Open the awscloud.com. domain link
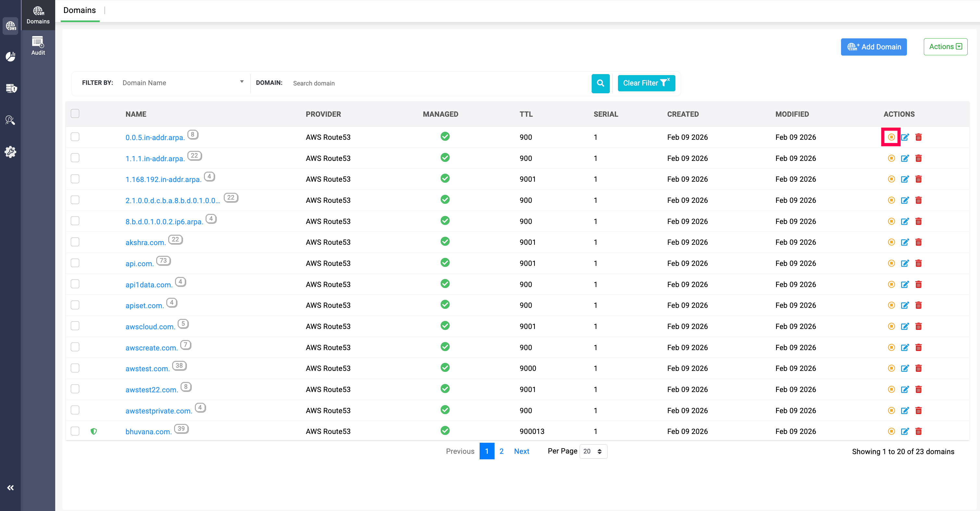The width and height of the screenshot is (980, 511). coord(150,326)
